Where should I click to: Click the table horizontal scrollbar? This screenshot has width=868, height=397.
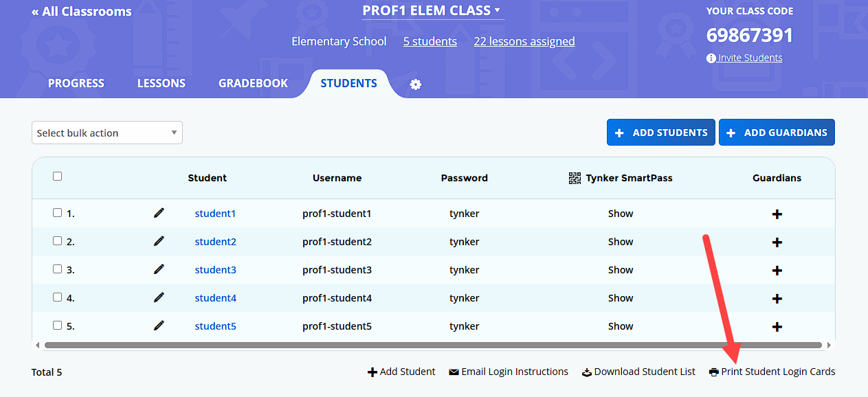coord(433,345)
